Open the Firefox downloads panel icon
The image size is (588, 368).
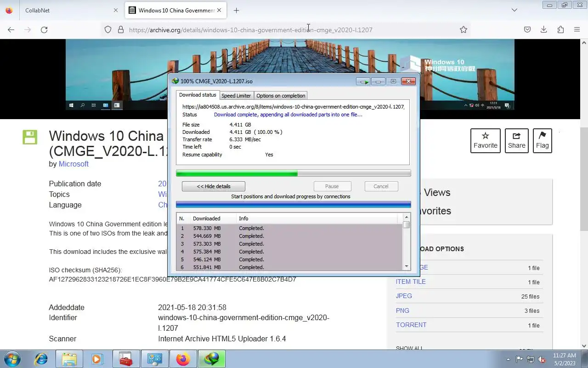click(543, 29)
